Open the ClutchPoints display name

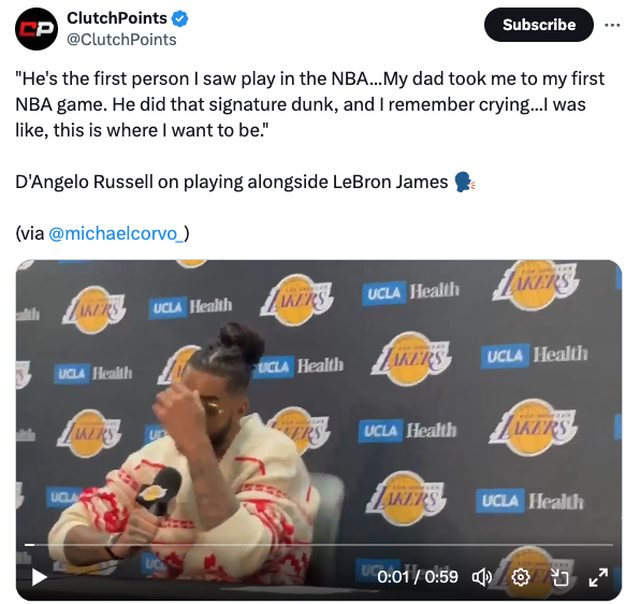(x=117, y=18)
